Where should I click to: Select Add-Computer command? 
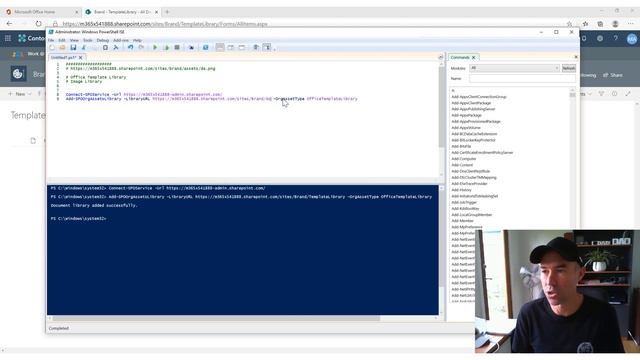point(464,159)
